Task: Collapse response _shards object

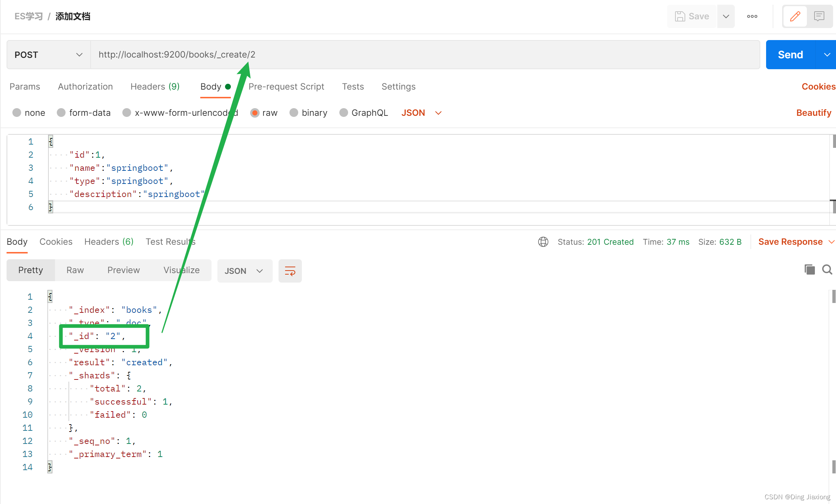Action: 129,375
